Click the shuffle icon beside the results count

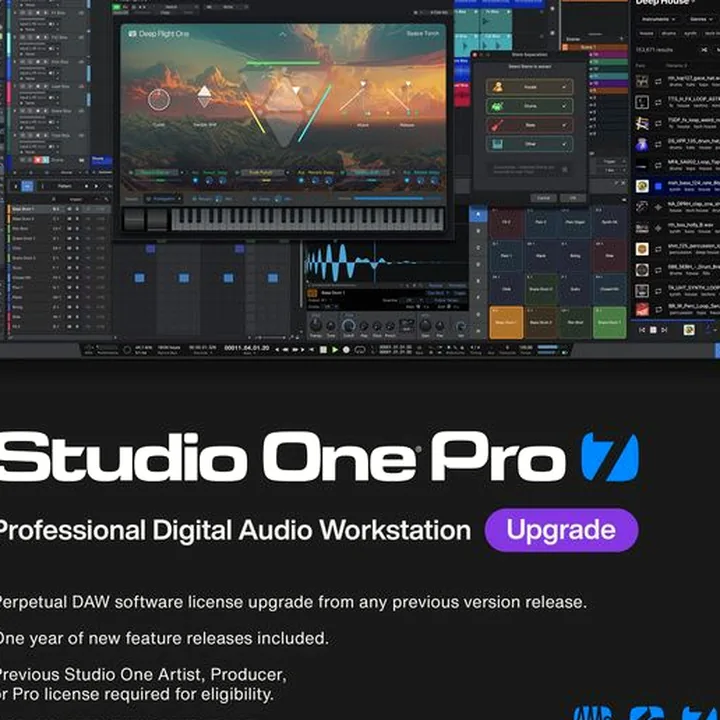[704, 50]
